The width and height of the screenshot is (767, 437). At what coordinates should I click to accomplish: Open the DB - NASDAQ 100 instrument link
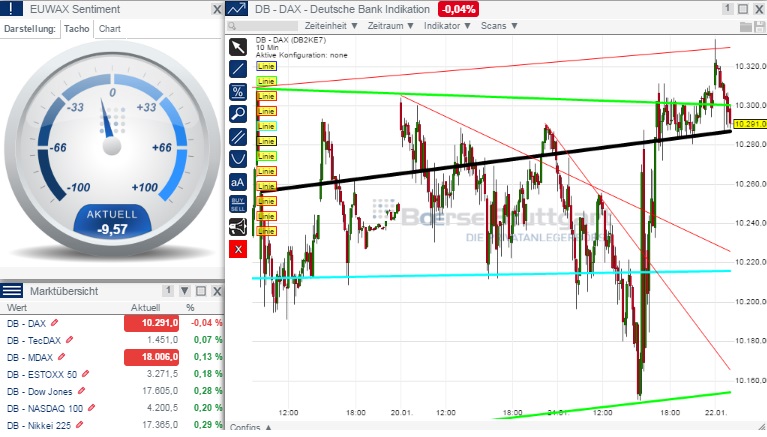45,409
